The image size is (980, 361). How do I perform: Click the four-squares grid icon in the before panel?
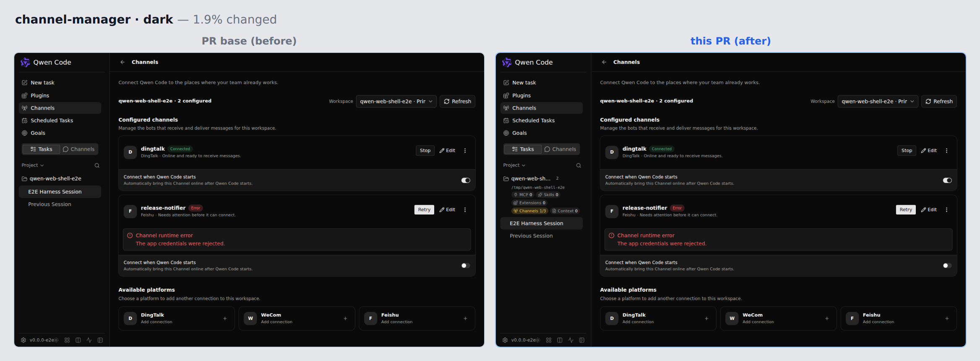point(67,340)
